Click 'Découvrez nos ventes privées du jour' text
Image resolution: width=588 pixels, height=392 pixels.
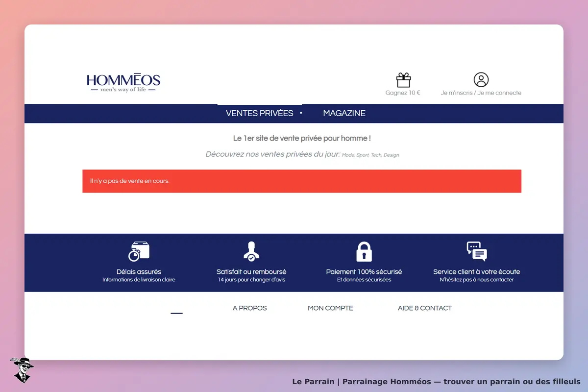(x=272, y=154)
